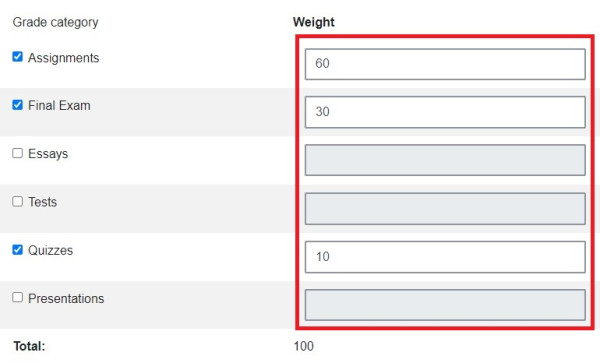Click the Final Exam label text
Viewport: 600px width, 363px height.
coord(59,106)
